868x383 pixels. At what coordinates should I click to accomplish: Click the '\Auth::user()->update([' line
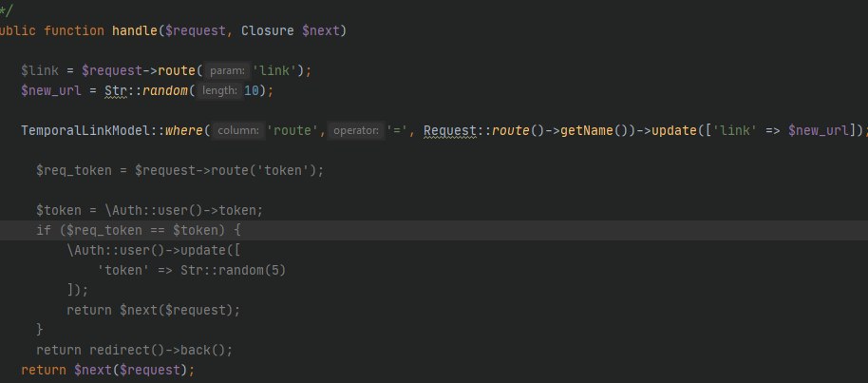[154, 250]
